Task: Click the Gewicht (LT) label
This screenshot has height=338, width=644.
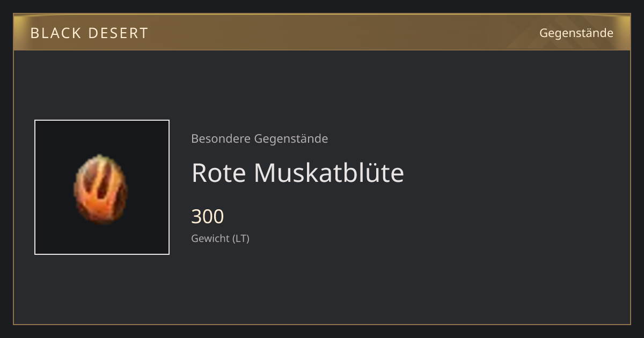Action: point(220,238)
